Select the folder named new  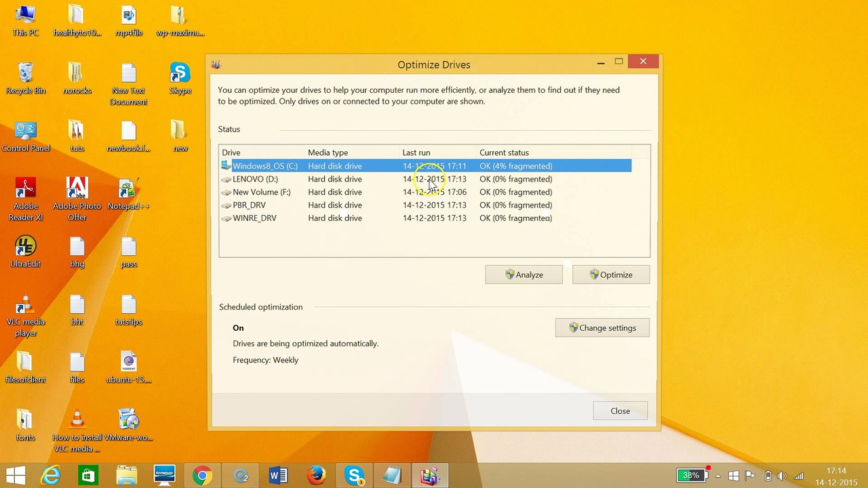(180, 136)
